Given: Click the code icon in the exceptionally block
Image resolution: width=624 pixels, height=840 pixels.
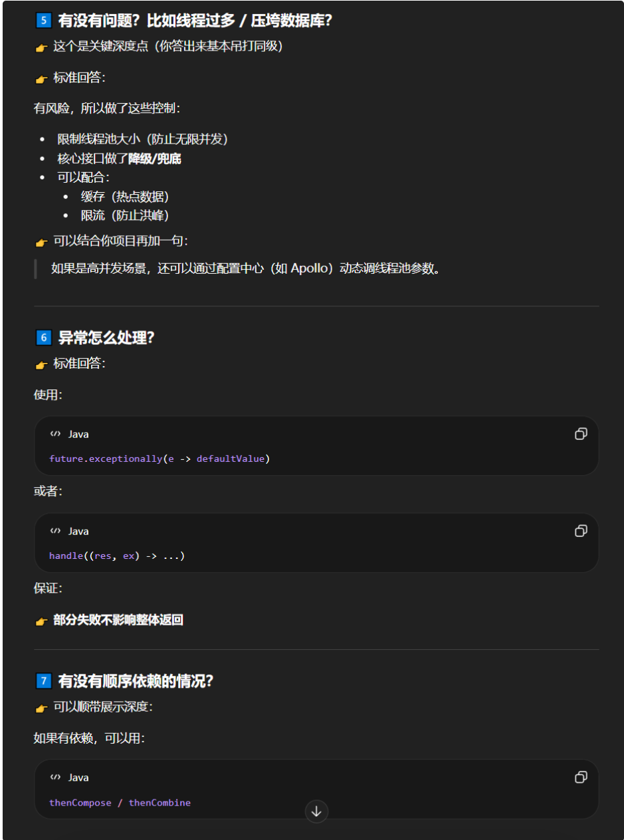Looking at the screenshot, I should (x=55, y=434).
